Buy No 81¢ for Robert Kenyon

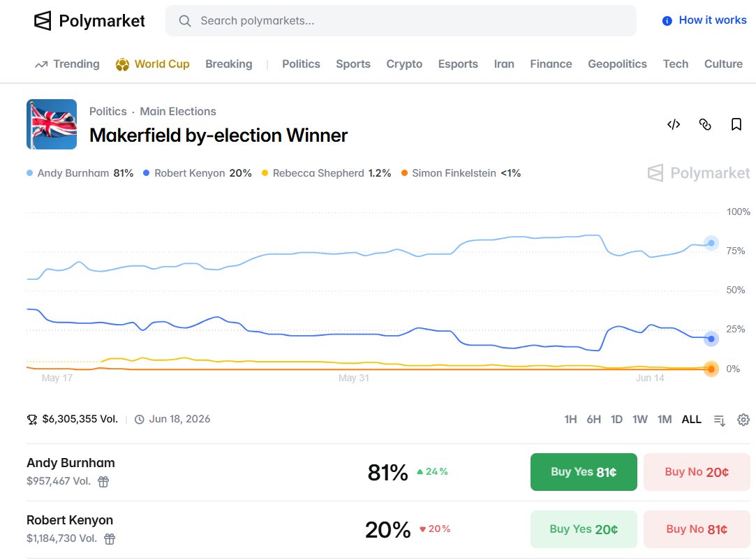[697, 529]
